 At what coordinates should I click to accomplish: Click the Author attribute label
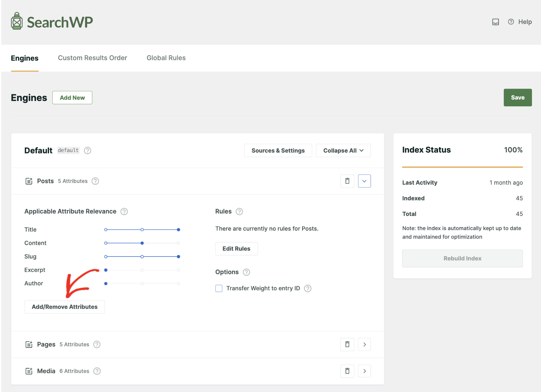34,284
